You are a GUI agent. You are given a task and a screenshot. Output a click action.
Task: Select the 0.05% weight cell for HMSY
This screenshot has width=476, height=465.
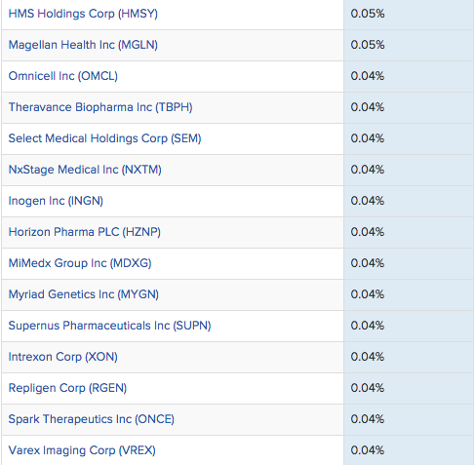[x=409, y=15]
